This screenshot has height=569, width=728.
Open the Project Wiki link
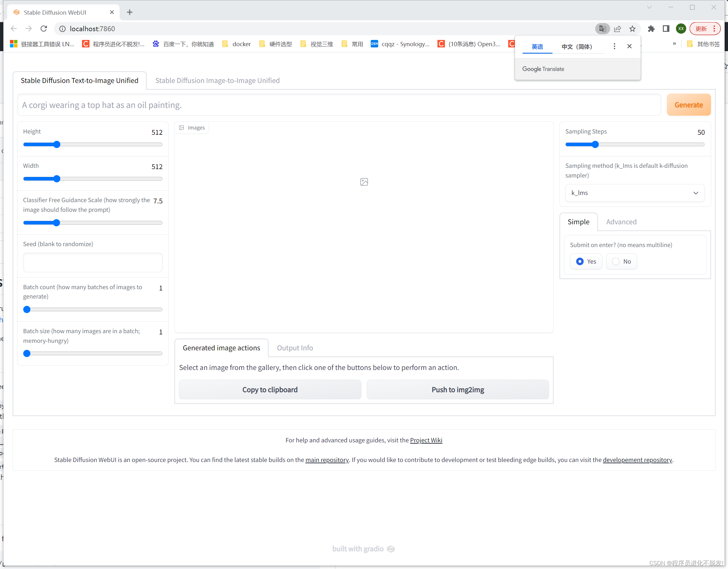pyautogui.click(x=426, y=440)
